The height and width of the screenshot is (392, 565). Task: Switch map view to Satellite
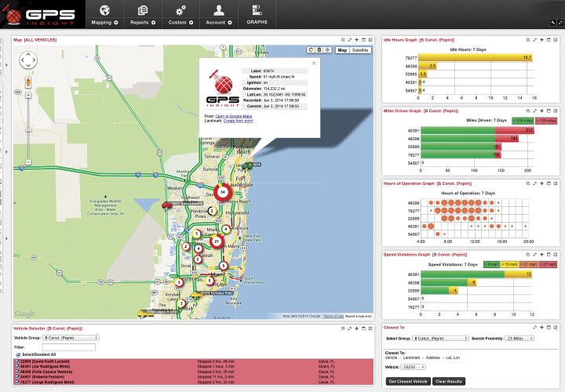tap(360, 50)
